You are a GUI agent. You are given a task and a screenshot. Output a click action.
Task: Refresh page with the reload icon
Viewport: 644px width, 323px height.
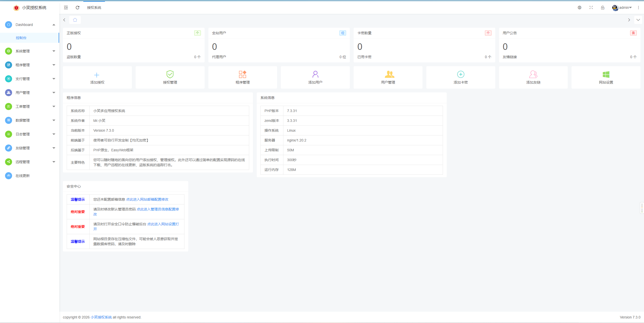click(78, 8)
